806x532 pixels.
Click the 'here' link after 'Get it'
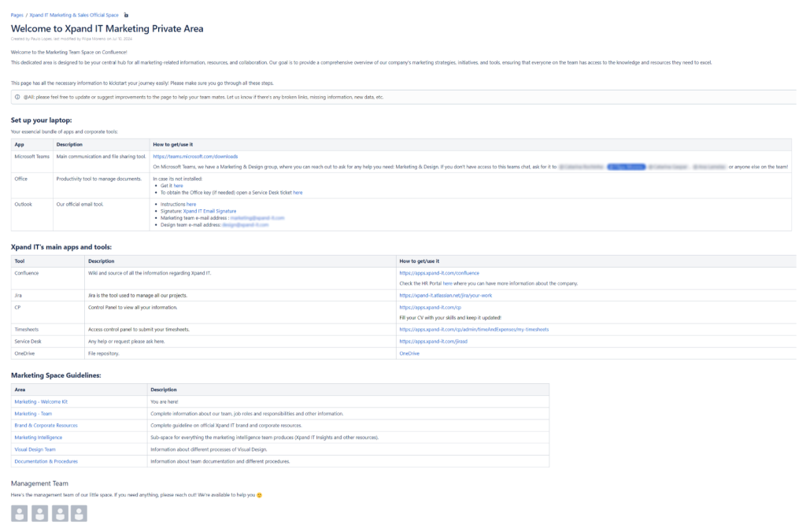click(x=178, y=186)
